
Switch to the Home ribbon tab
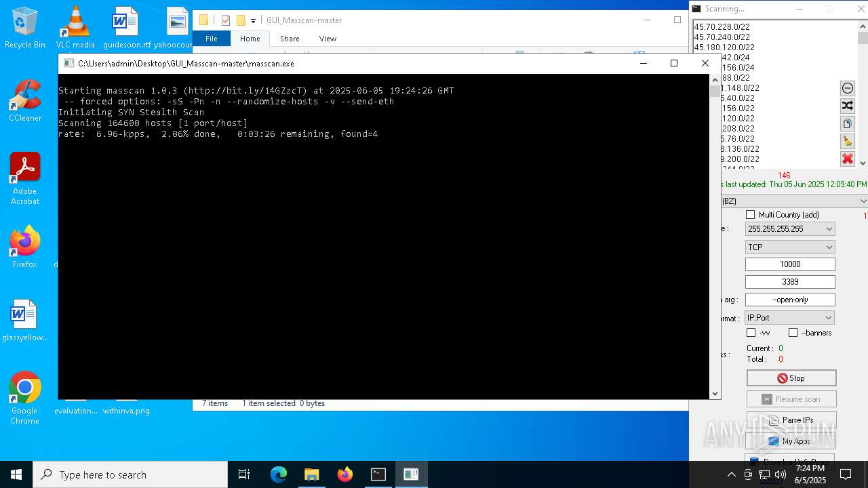pos(250,39)
